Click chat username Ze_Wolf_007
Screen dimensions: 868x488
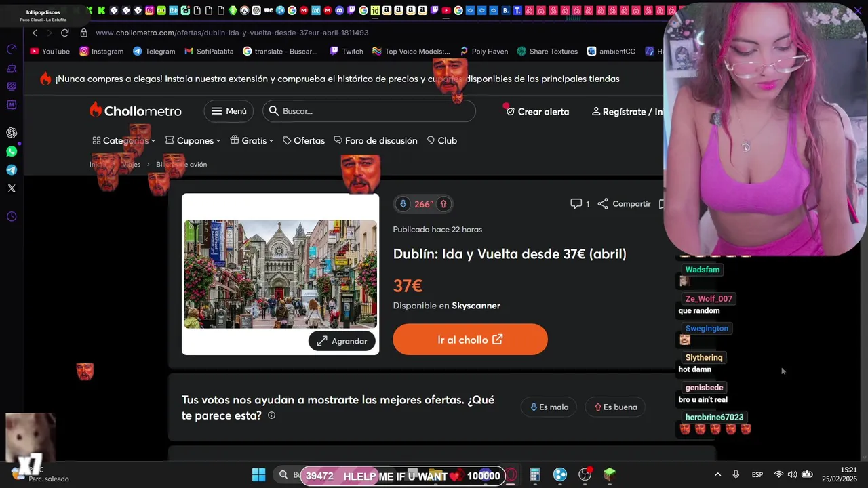tap(709, 299)
